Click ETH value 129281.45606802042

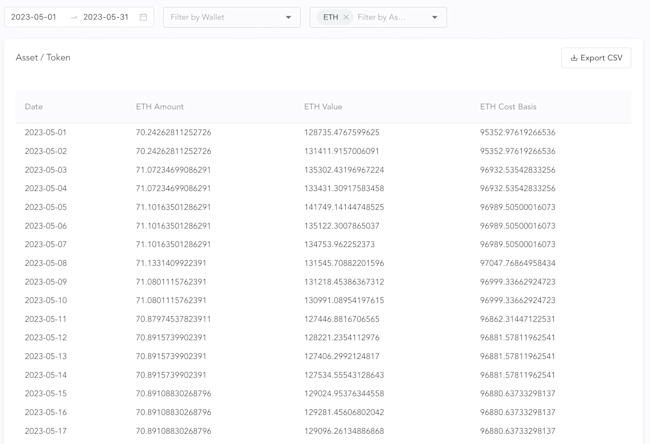pyautogui.click(x=344, y=412)
